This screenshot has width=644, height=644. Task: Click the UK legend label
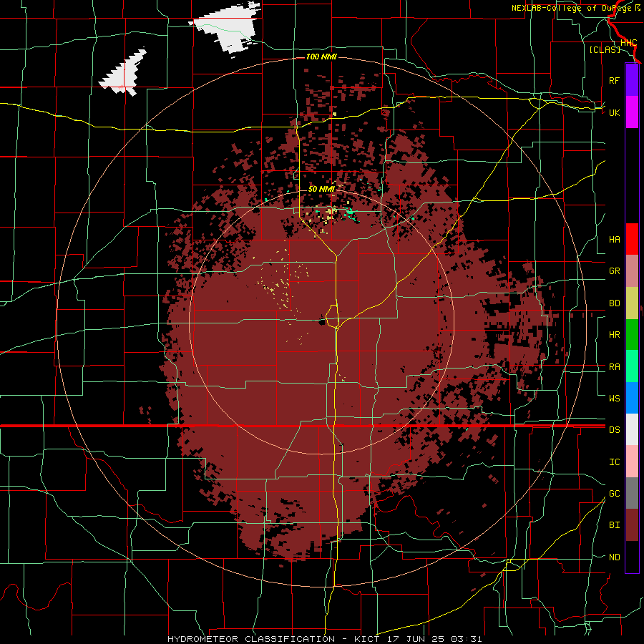pos(615,112)
